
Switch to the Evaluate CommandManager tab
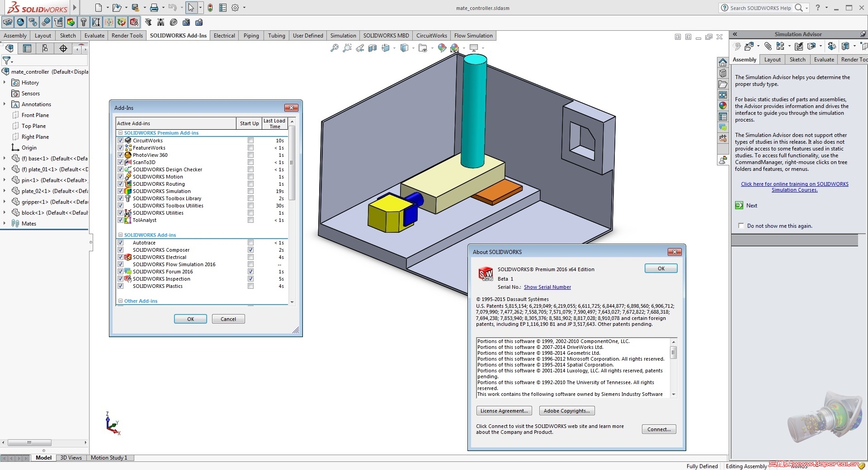[x=94, y=36]
